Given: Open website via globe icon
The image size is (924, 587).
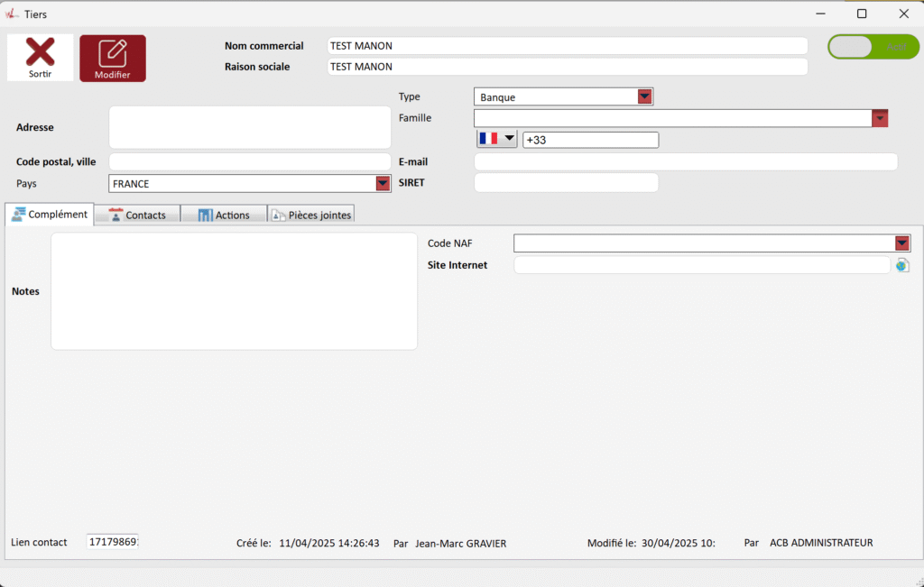Looking at the screenshot, I should (x=902, y=265).
